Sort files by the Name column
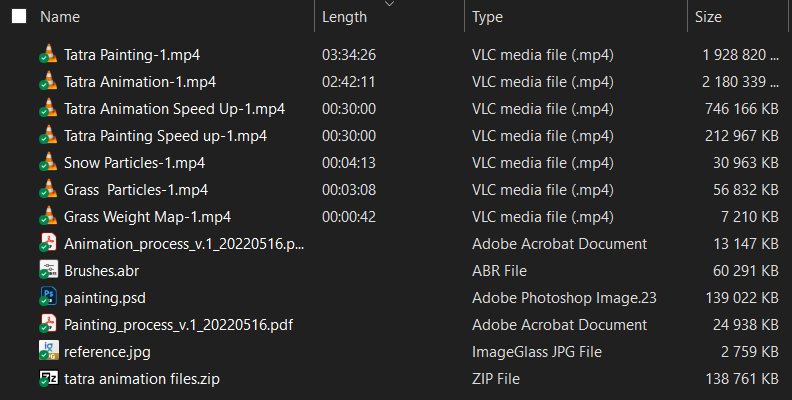Viewport: 792px width, 400px height. point(60,17)
